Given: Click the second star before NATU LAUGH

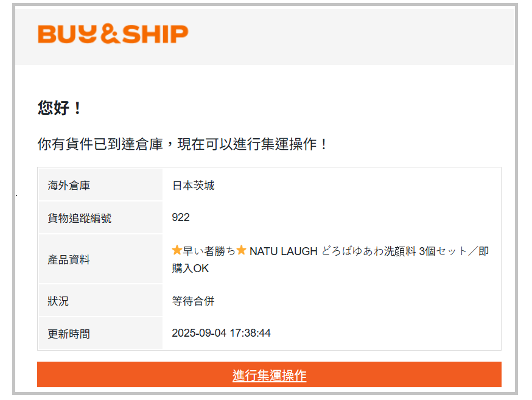Looking at the screenshot, I should (x=241, y=250).
